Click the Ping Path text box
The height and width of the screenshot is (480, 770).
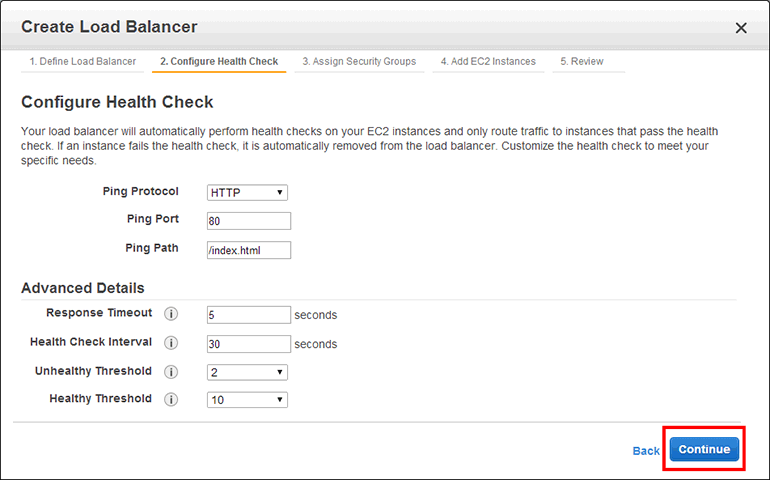(248, 250)
